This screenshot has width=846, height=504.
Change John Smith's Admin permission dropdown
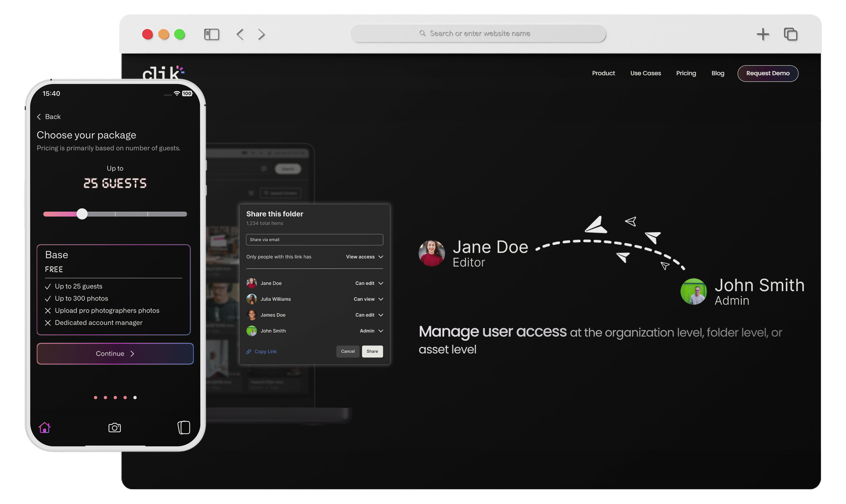371,331
